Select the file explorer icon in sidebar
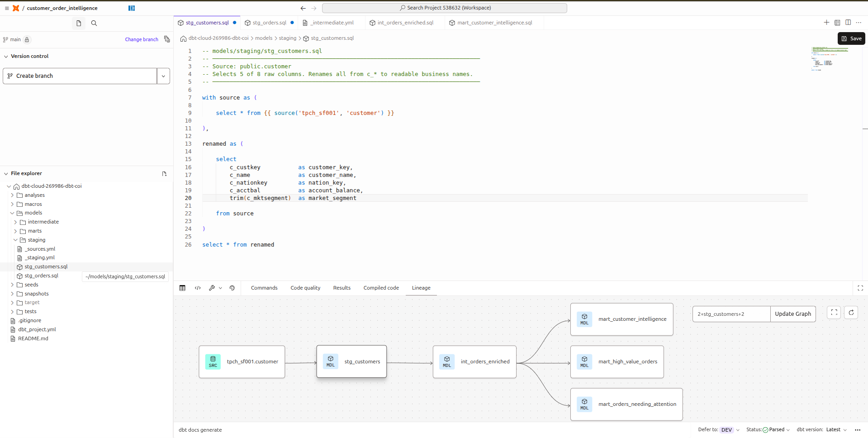The image size is (868, 438). pos(79,23)
